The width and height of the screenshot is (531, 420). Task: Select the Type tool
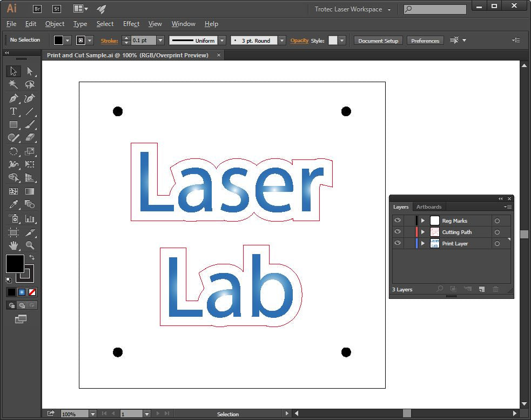14,111
